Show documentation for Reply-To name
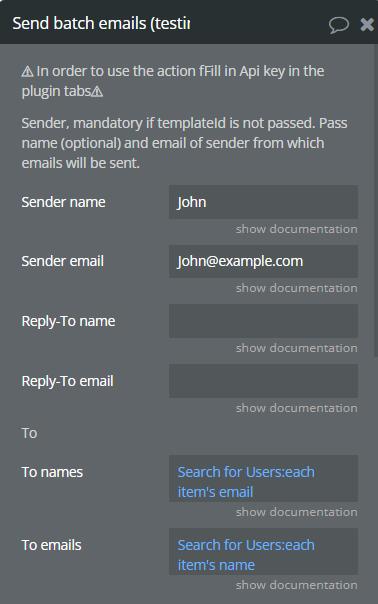The height and width of the screenshot is (604, 378). pos(296,348)
